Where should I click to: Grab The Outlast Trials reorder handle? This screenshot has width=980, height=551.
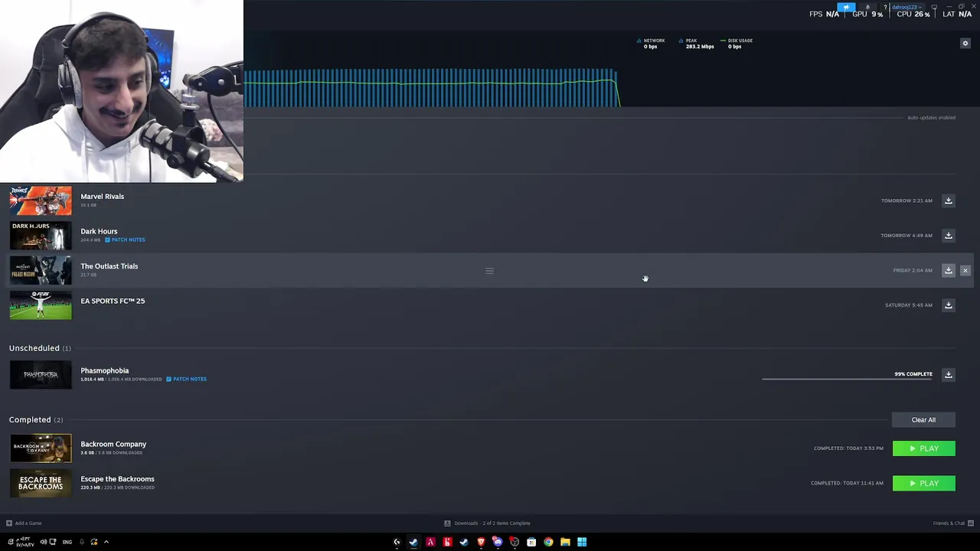click(489, 270)
